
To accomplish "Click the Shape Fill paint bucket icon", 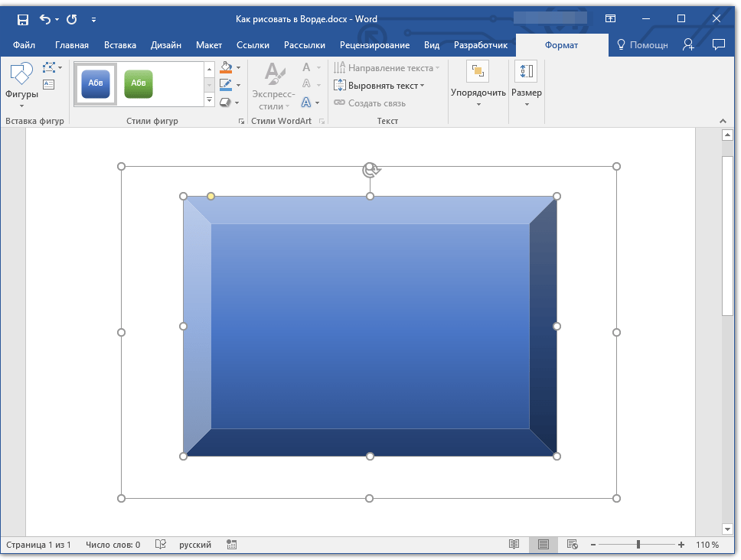I will (226, 68).
